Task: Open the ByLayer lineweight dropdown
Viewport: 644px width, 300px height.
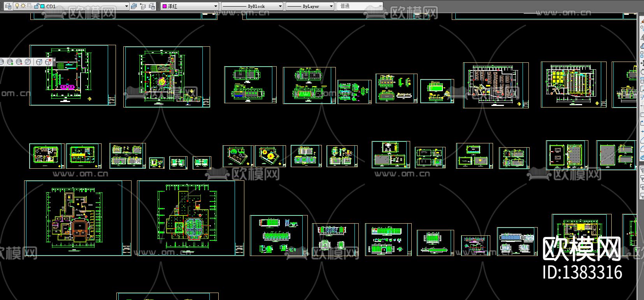Action: tap(310, 6)
